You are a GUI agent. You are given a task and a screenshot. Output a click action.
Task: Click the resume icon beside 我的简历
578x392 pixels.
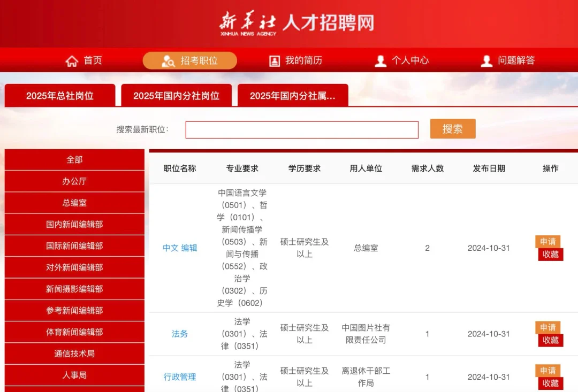pos(274,61)
